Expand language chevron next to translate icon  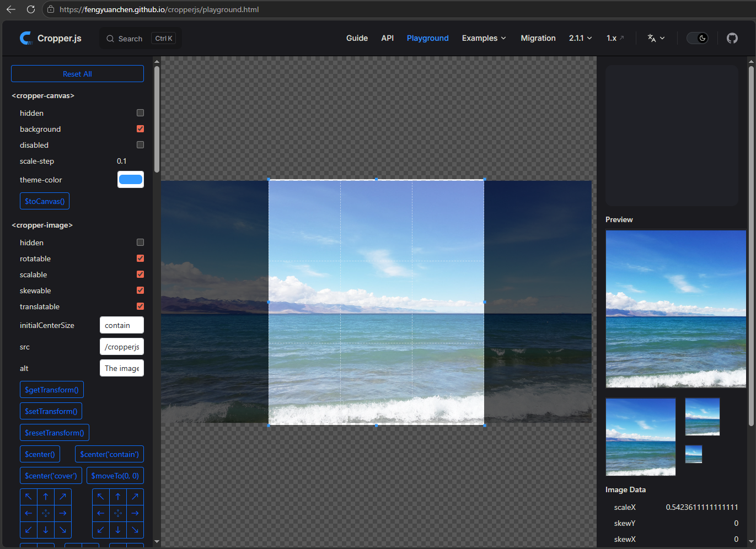click(662, 38)
